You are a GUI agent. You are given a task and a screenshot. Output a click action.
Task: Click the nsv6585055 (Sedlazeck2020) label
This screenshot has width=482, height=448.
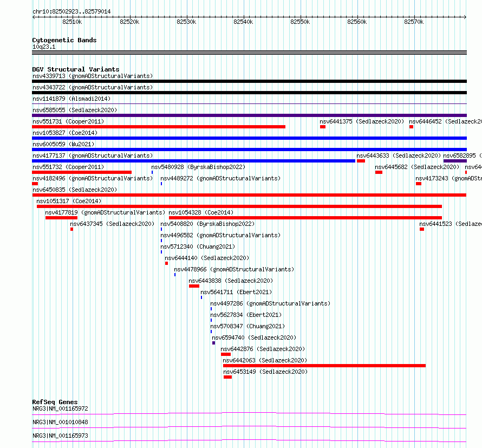tap(75, 110)
